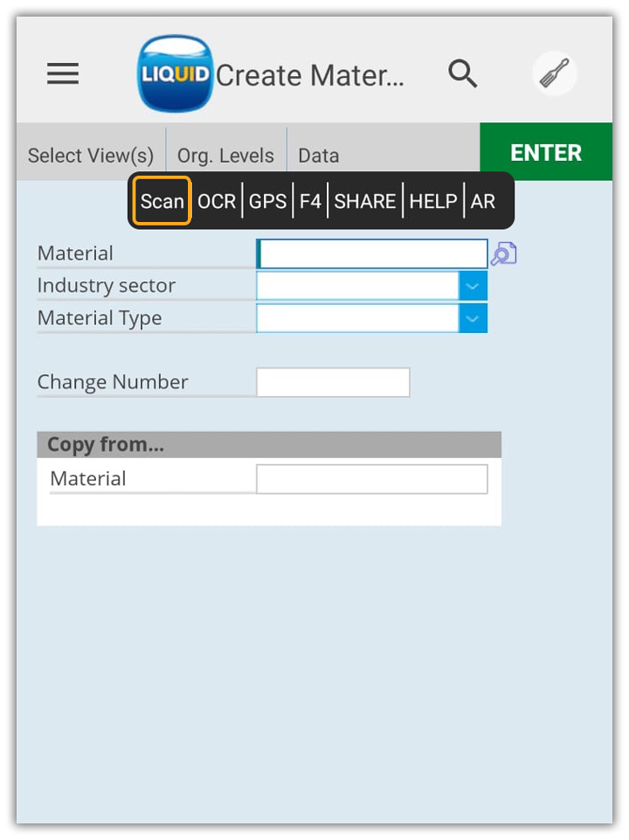
Task: Click the Create Mater... title text
Action: coord(309,75)
